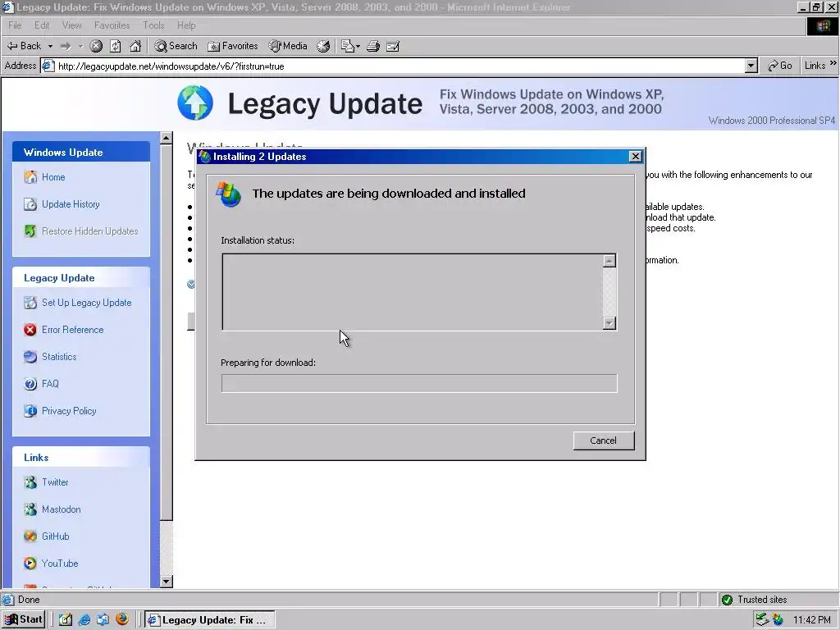Click the YouTube link icon
The height and width of the screenshot is (630, 840).
(x=30, y=564)
